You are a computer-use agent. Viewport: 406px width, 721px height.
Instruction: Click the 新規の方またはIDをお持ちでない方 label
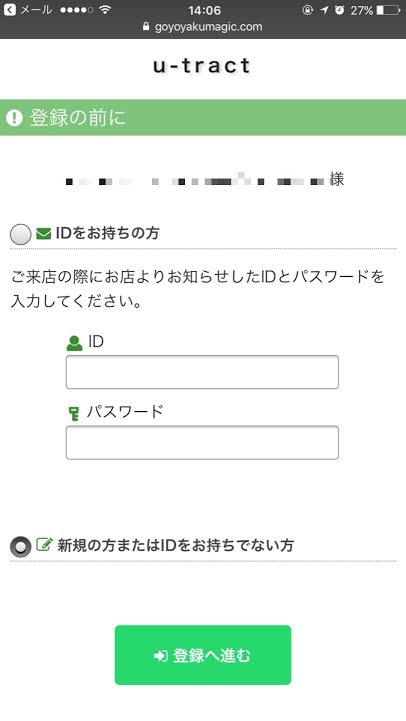coord(176,545)
